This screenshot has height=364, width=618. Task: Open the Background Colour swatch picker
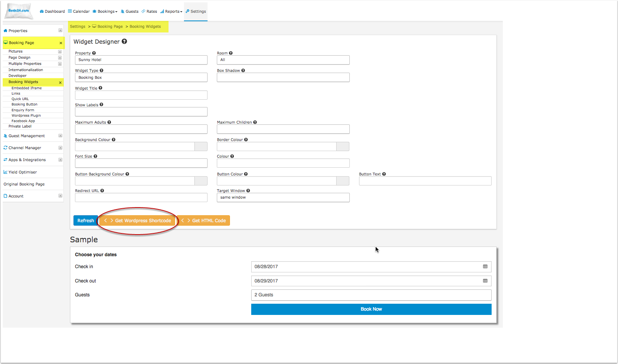coord(201,146)
